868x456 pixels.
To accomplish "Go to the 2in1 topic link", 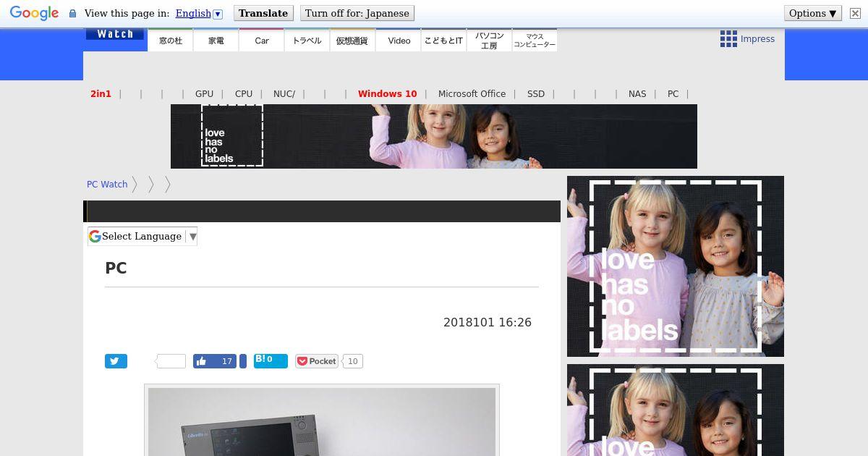I will coord(101,94).
